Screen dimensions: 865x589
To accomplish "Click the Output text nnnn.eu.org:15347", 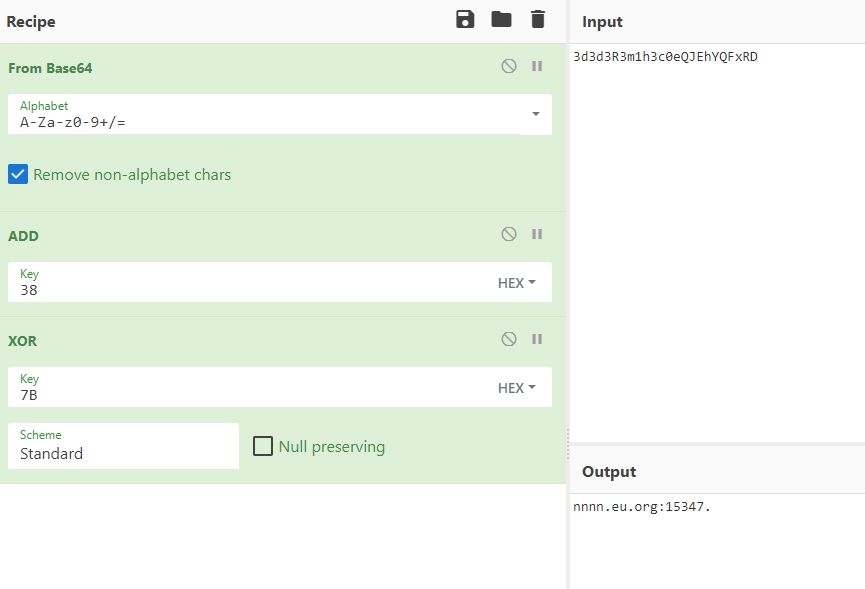I will 642,506.
